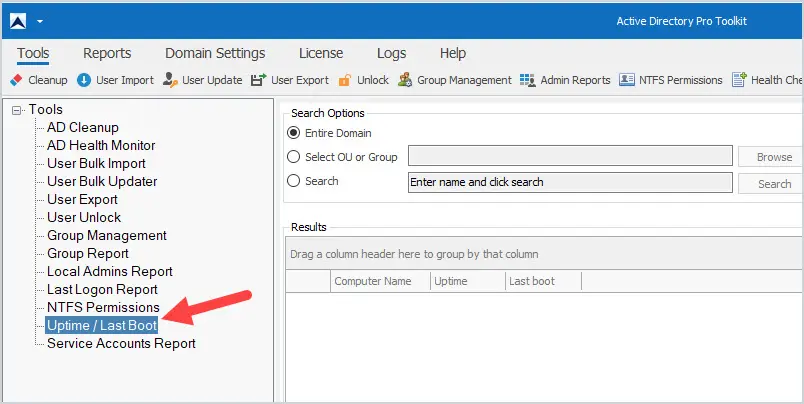Open the Logs tab

point(391,53)
